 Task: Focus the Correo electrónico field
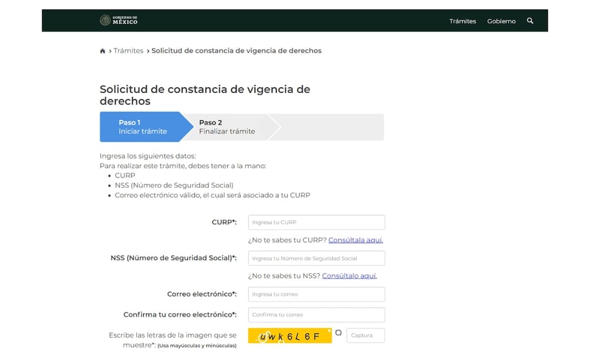tap(316, 294)
